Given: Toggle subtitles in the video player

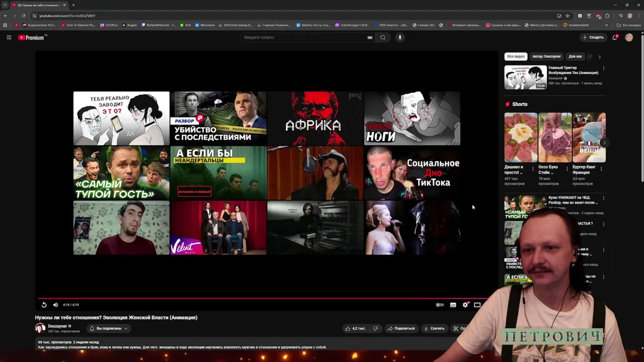Looking at the screenshot, I should click(x=453, y=305).
